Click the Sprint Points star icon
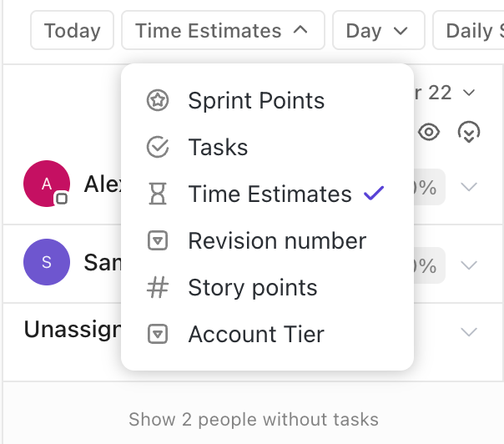The width and height of the screenshot is (504, 444). pyautogui.click(x=157, y=101)
